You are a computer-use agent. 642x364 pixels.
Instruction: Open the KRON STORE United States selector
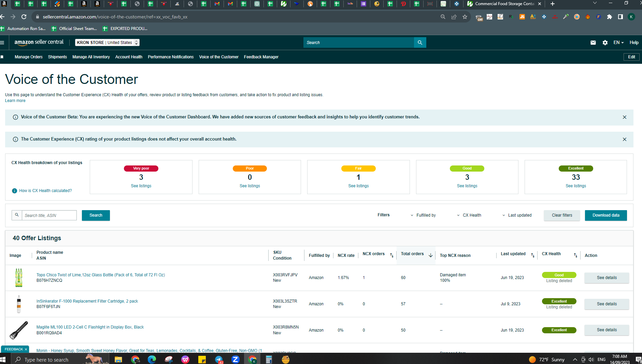tap(107, 43)
